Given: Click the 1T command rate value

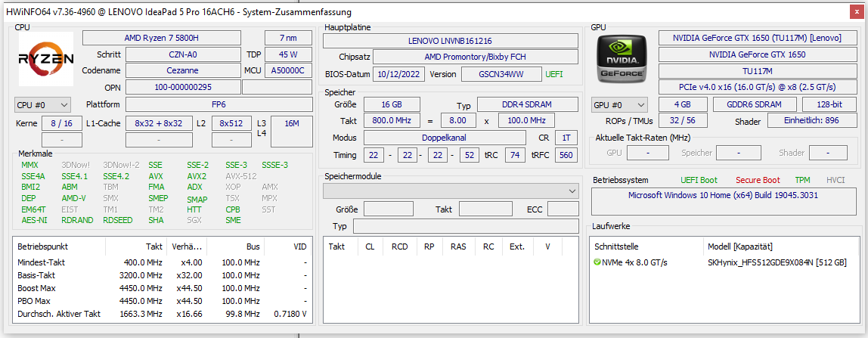Looking at the screenshot, I should [566, 138].
